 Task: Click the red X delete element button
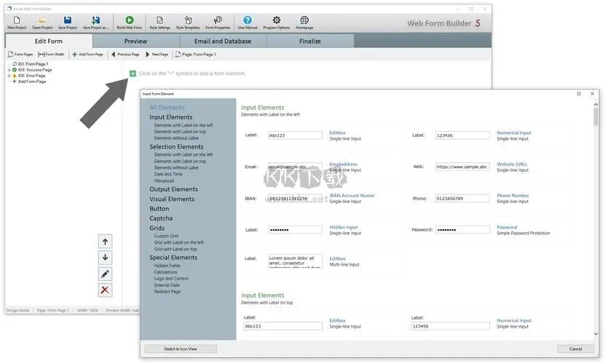[106, 290]
